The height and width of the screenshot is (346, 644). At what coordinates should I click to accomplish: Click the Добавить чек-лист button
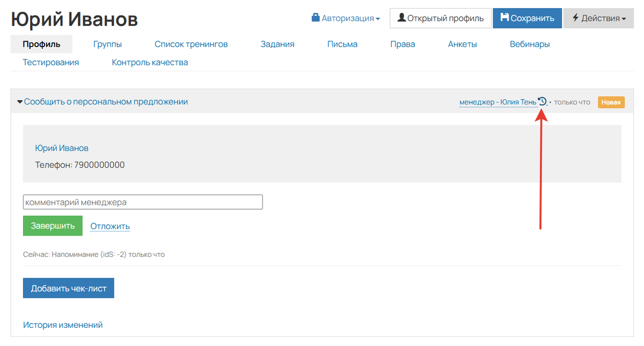coord(69,288)
